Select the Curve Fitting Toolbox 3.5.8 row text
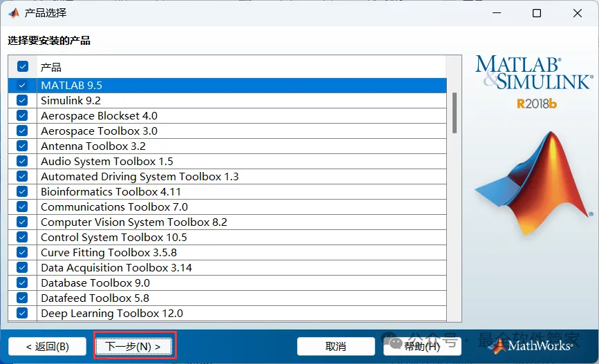 [x=109, y=253]
